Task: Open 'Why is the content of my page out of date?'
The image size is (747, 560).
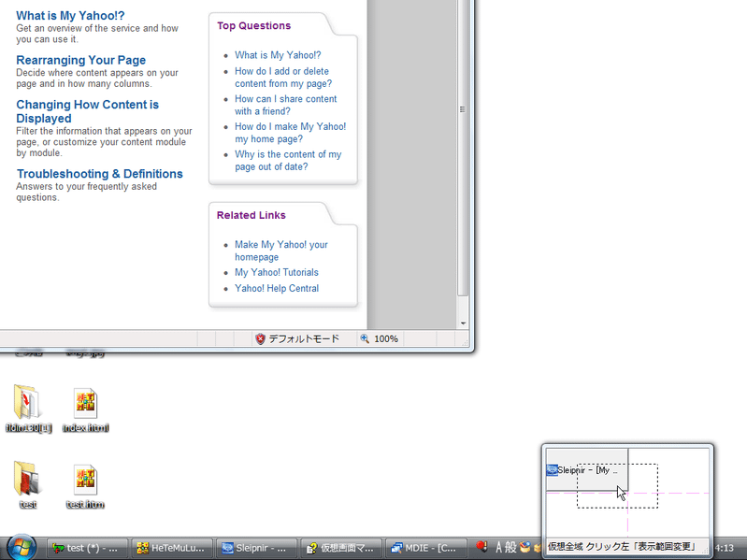Action: coord(288,161)
